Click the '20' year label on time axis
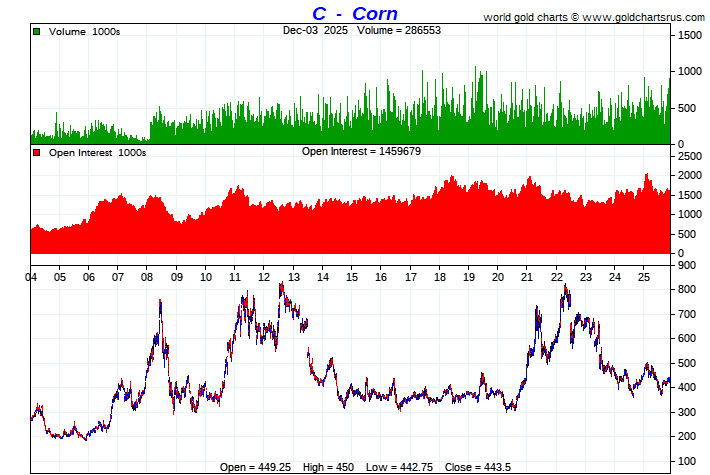 (x=498, y=277)
